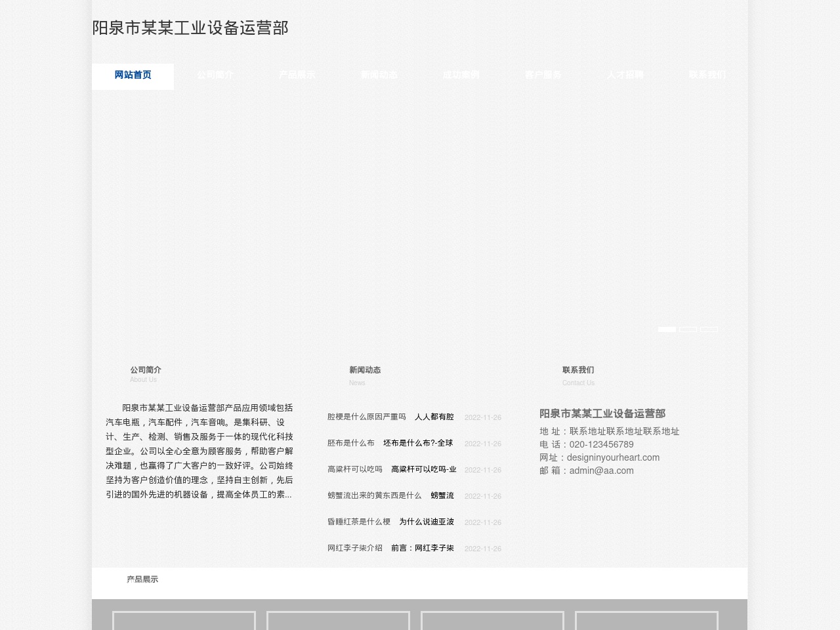840x630 pixels.
Task: Select the second banner slide indicator
Action: (x=688, y=329)
